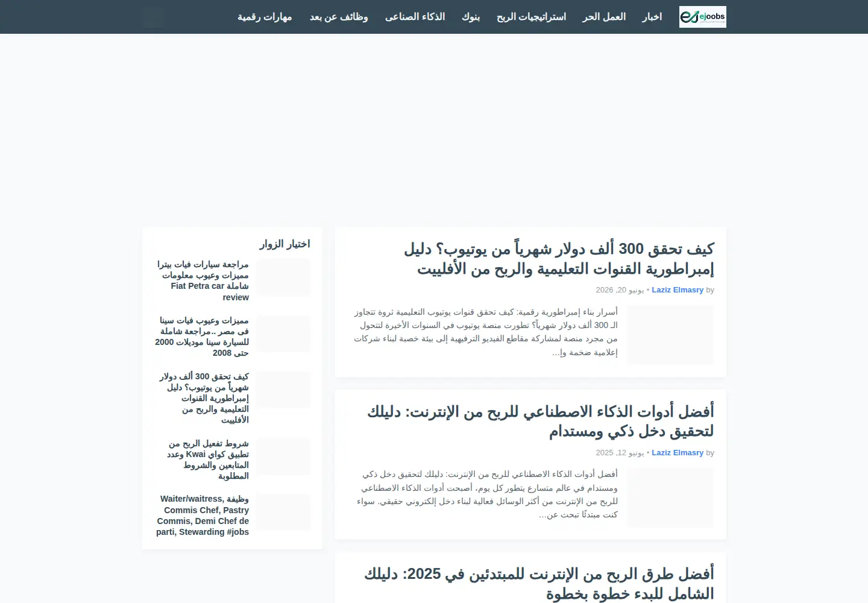This screenshot has height=603, width=868.
Task: Open the article titled كيف تحقق 300 ألف دولار شهرياً
Action: click(559, 258)
